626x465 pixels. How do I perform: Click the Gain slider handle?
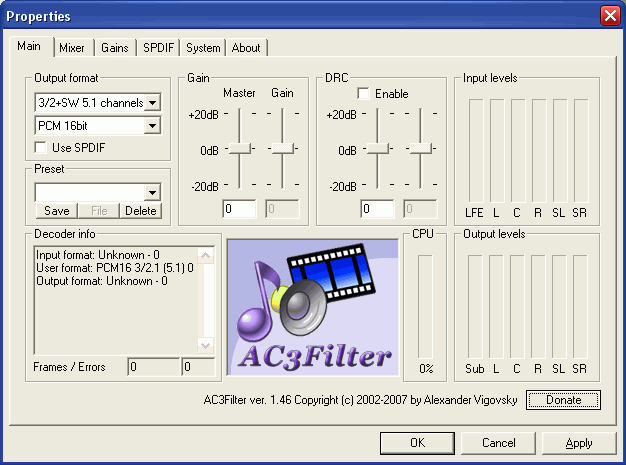pyautogui.click(x=282, y=148)
